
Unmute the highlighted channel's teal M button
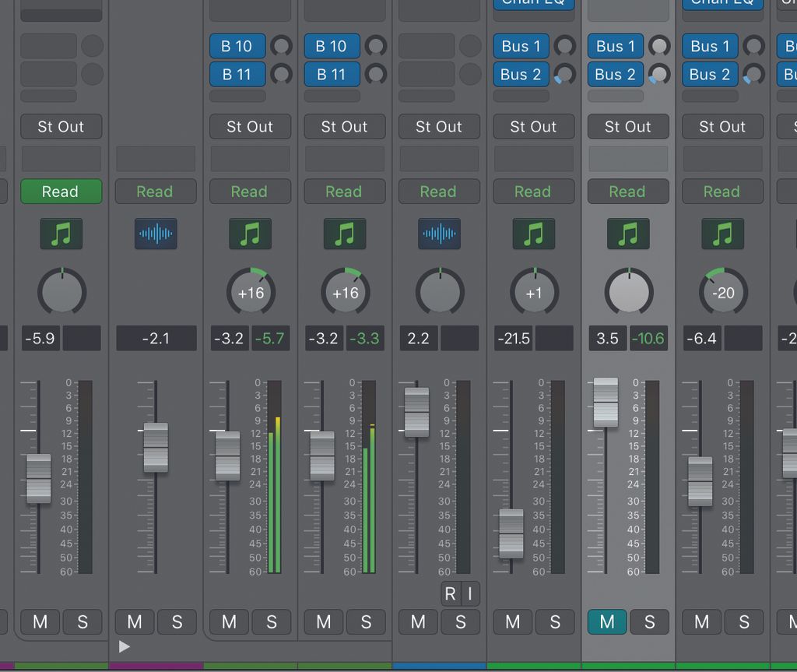click(606, 622)
